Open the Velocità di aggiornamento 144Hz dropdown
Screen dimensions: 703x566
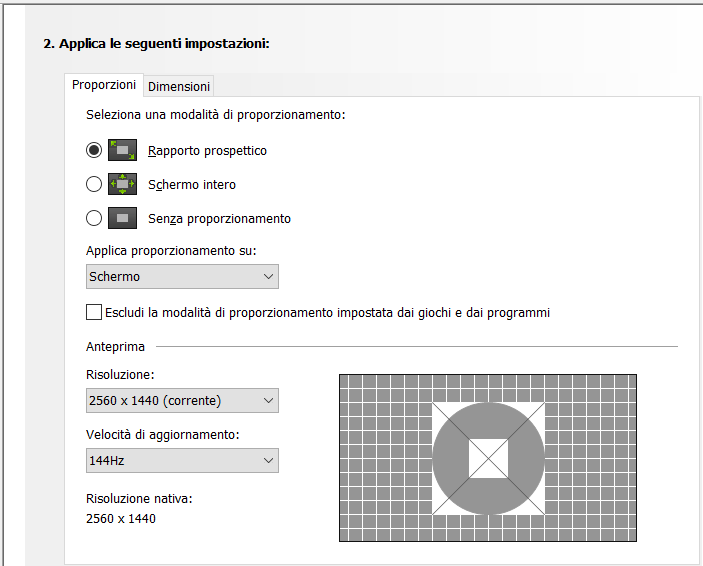(182, 461)
